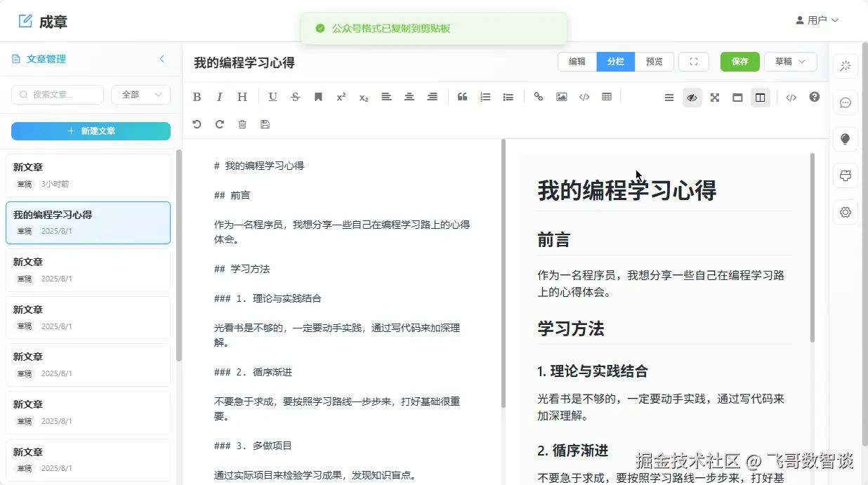Apply strikethrough formatting
The width and height of the screenshot is (868, 485).
coord(296,98)
